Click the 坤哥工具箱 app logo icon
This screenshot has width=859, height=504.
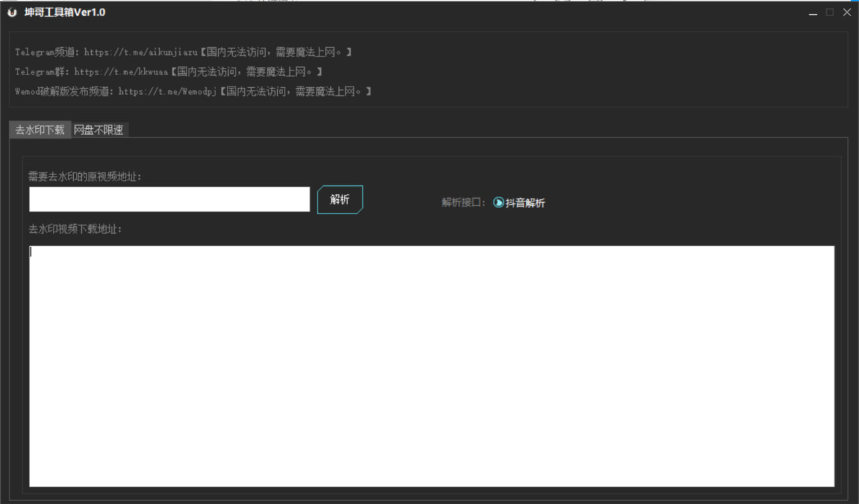click(x=12, y=13)
